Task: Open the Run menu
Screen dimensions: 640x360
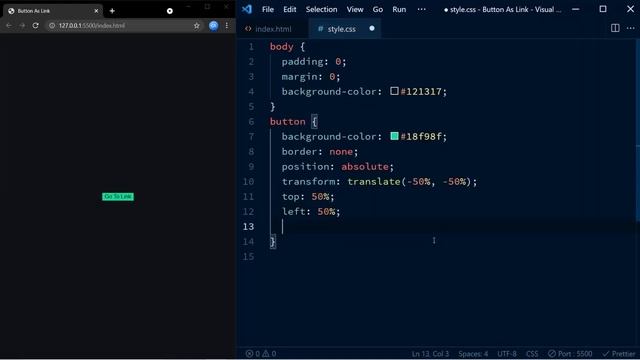Action: pyautogui.click(x=399, y=9)
